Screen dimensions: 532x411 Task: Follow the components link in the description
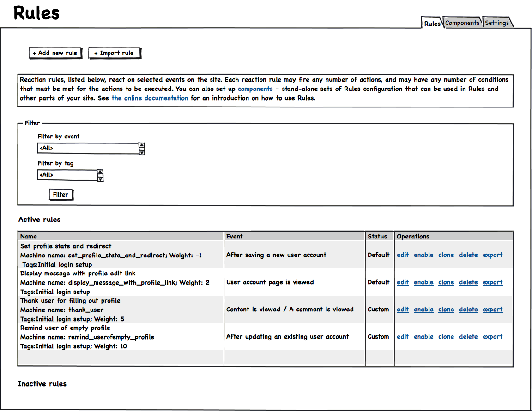click(255, 89)
